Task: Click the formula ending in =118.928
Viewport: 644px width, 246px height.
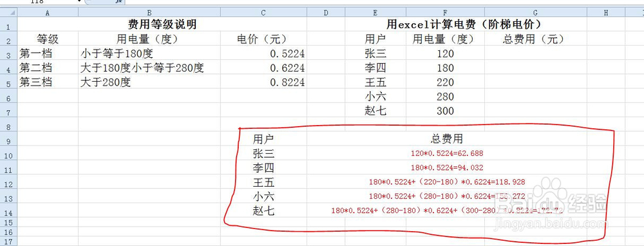Action: 447,182
